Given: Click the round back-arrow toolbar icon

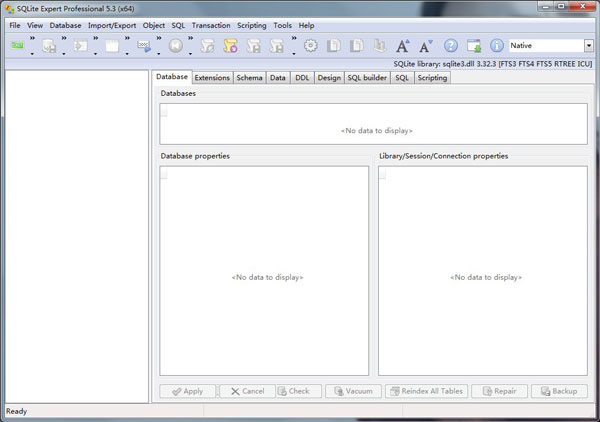Looking at the screenshot, I should click(176, 46).
